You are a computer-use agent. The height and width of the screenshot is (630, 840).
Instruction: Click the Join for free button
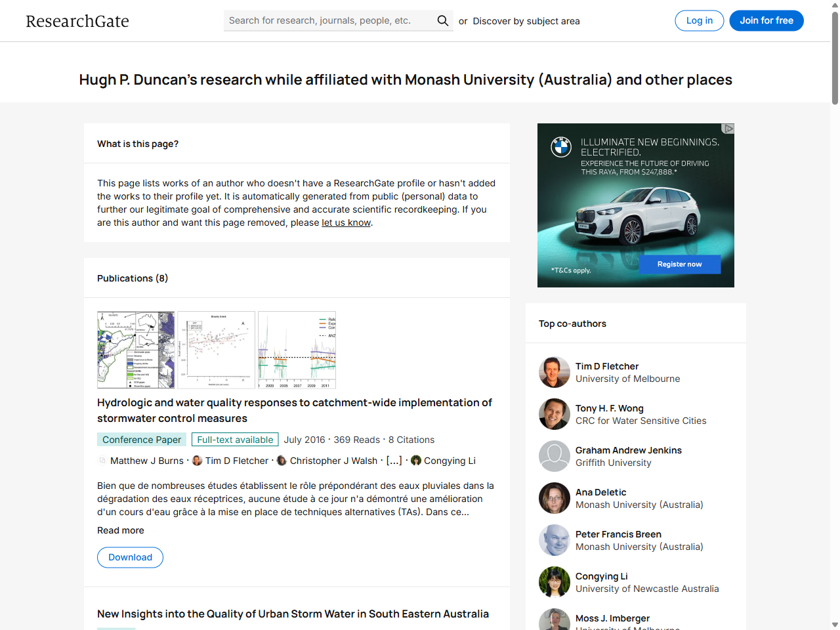point(766,20)
